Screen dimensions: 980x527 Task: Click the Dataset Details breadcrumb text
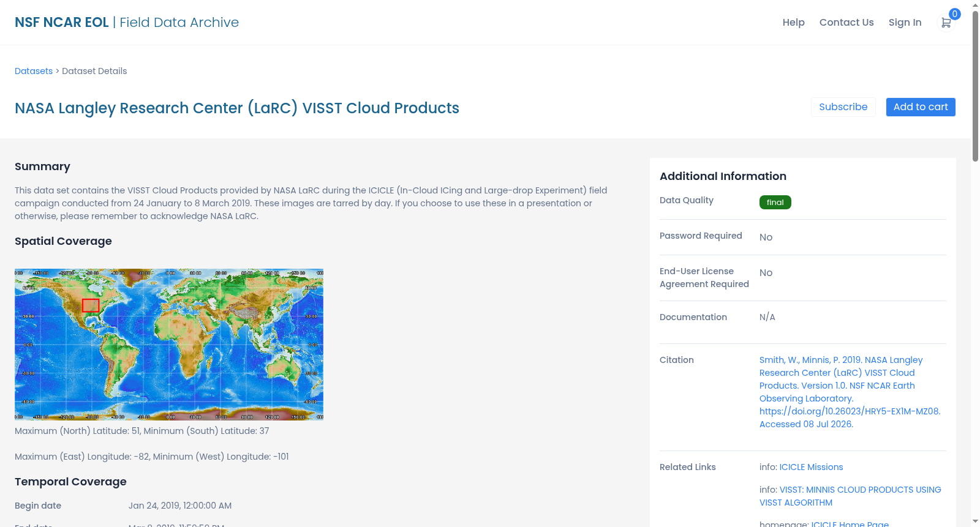[94, 71]
